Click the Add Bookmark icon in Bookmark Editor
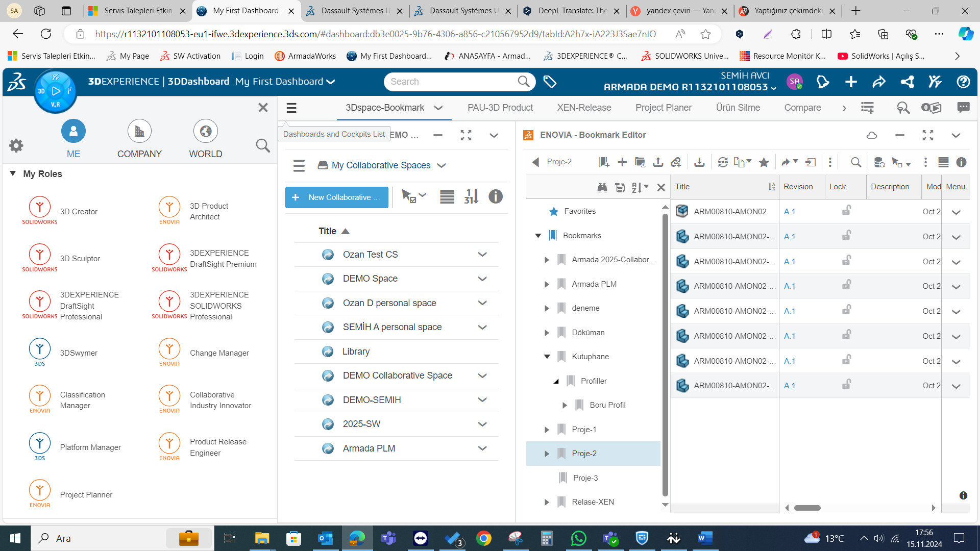 tap(604, 162)
